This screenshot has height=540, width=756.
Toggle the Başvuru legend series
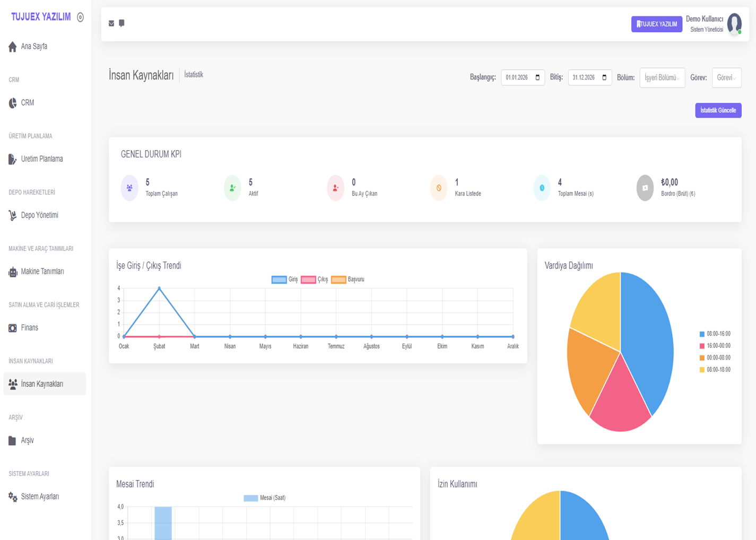click(348, 280)
